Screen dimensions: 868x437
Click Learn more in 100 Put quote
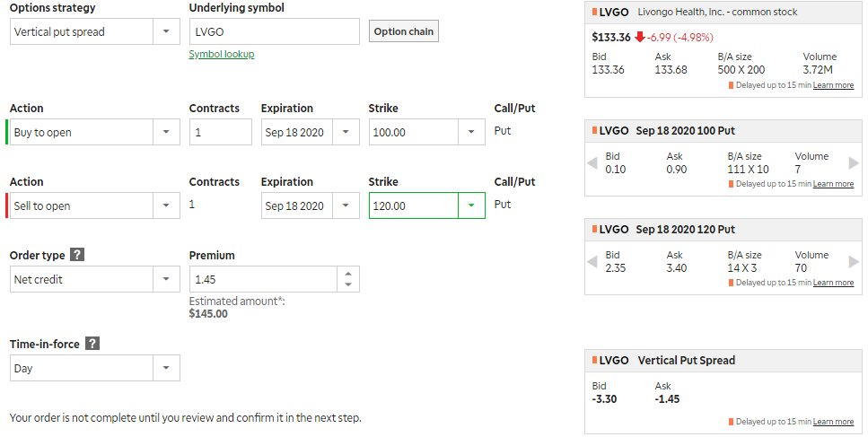tap(833, 184)
